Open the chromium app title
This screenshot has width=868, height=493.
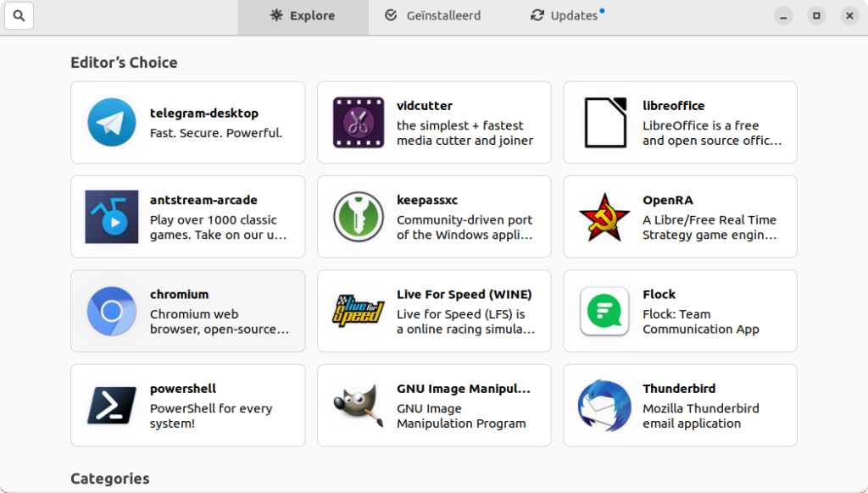[180, 295]
